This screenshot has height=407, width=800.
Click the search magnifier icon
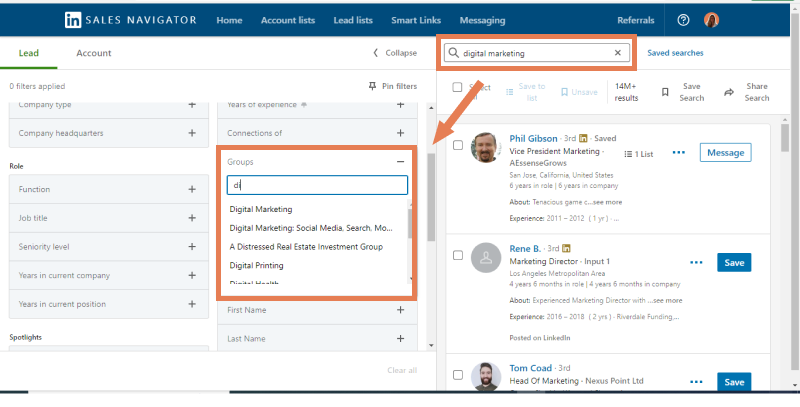pyautogui.click(x=454, y=53)
